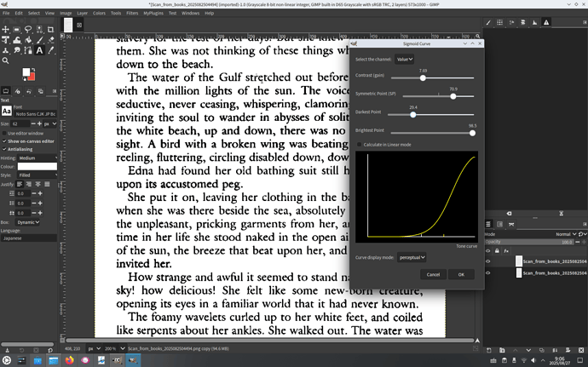Select the Zoom magnifier tool

6,60
